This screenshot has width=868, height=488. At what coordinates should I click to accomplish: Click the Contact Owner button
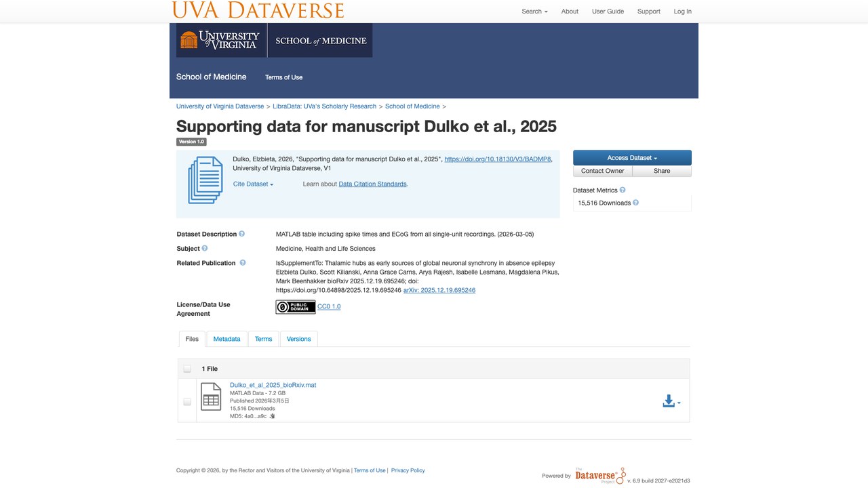[x=602, y=171]
